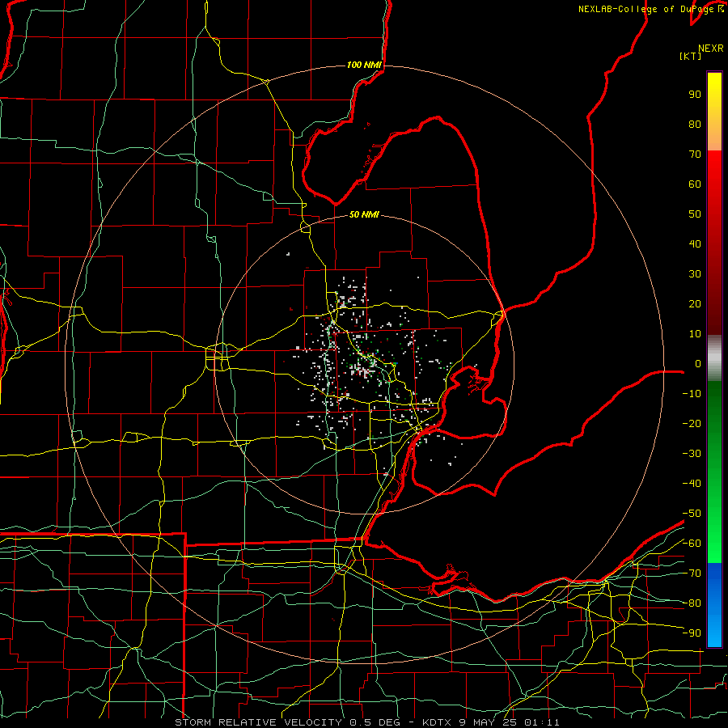Click the Storm Relative Velocity caption text
Screen dimensions: 728x728
click(x=366, y=722)
